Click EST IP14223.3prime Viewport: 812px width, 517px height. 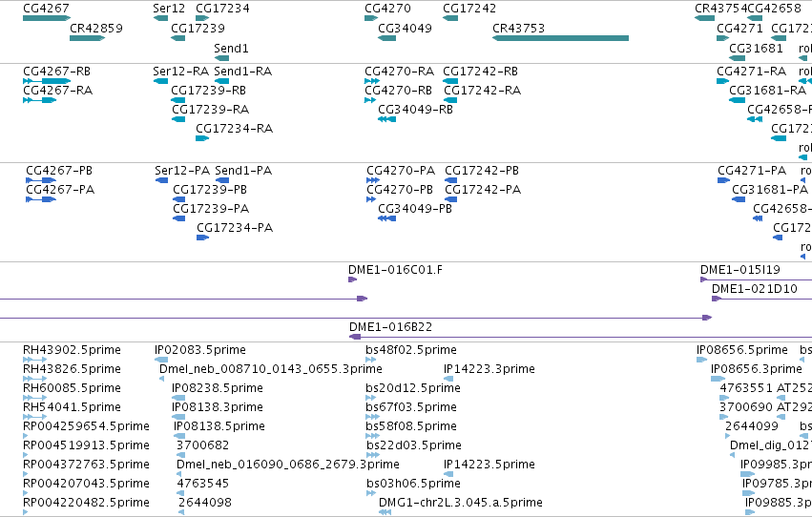448,379
